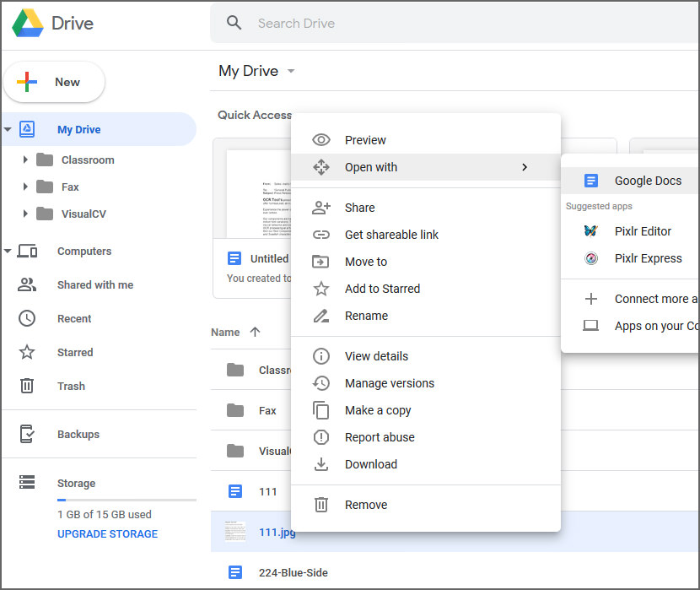Open the My Drive header dropdown
This screenshot has height=590, width=700.
click(291, 71)
